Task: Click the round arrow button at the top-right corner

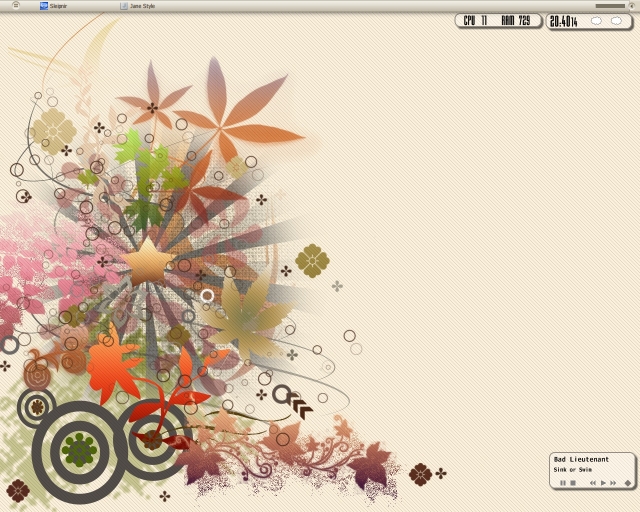Action: [x=632, y=6]
